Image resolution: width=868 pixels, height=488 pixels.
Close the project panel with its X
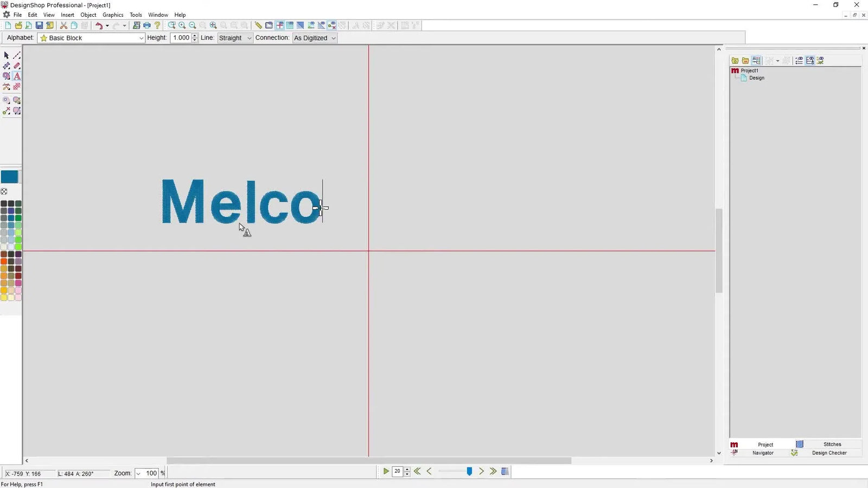pos(864,48)
